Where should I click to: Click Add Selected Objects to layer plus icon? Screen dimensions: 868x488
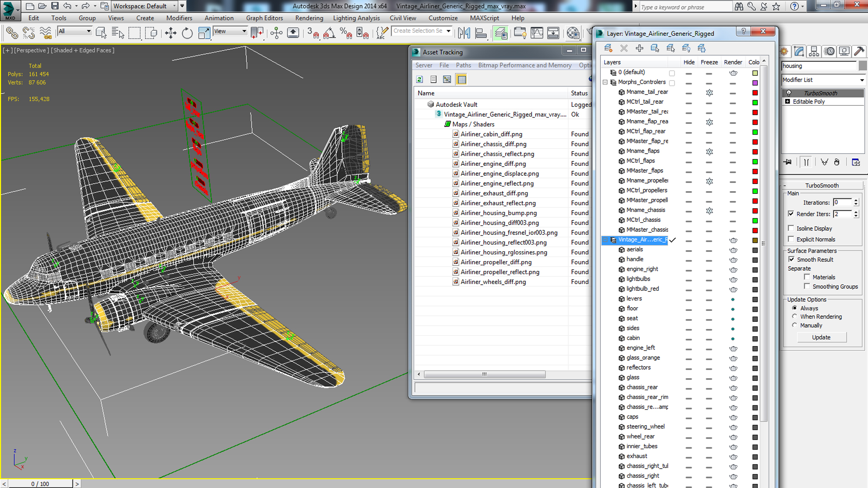coord(639,48)
